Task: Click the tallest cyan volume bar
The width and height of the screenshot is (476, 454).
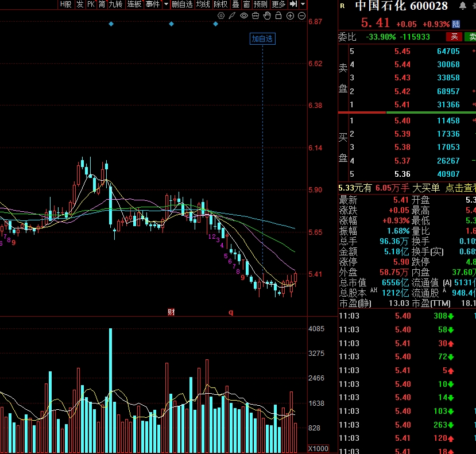Action: coord(110,390)
